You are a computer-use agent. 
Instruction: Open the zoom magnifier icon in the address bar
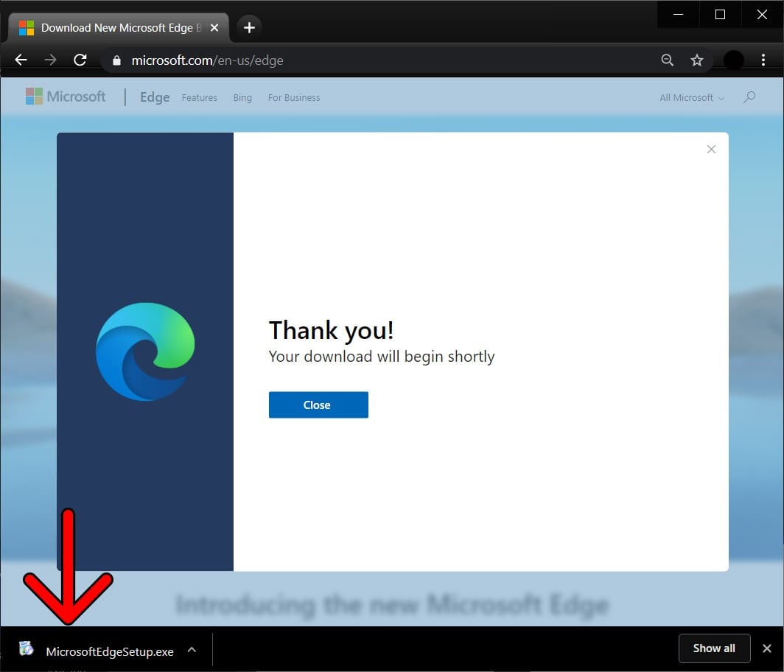[x=667, y=60]
